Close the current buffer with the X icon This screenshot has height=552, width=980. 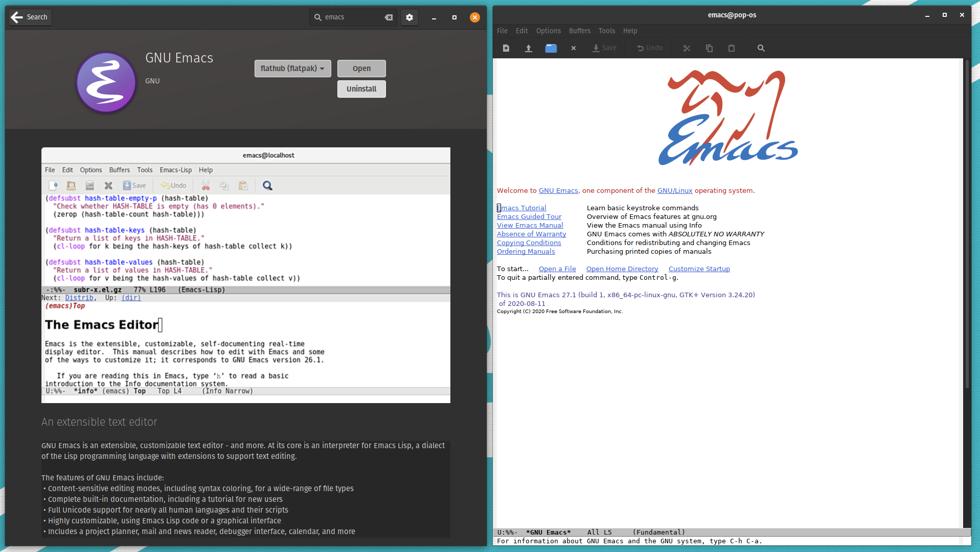coord(573,48)
